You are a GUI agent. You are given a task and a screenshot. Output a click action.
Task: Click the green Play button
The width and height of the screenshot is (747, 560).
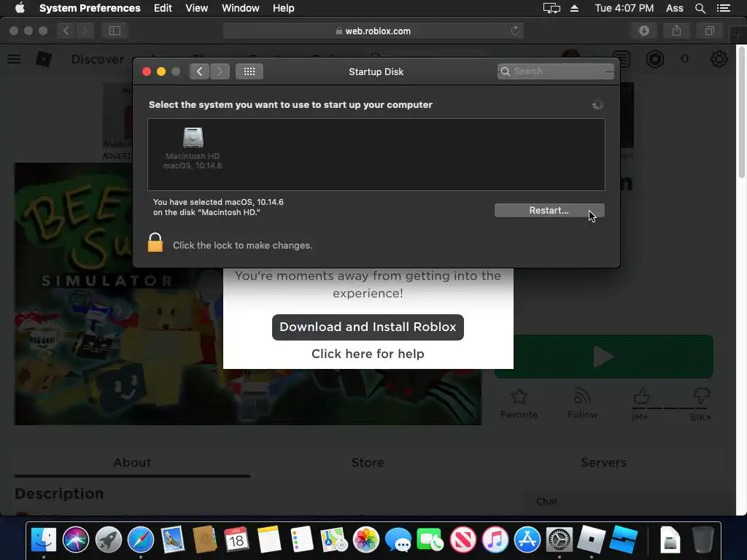(x=603, y=357)
